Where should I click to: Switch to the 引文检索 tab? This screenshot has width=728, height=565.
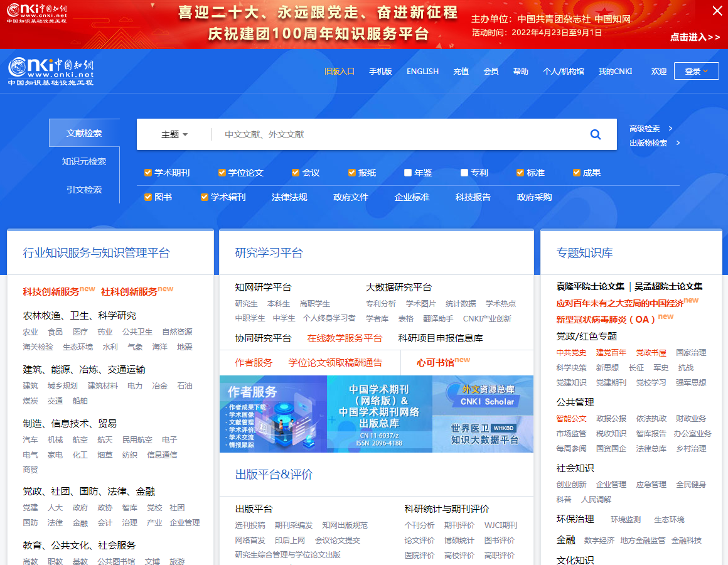tap(84, 190)
